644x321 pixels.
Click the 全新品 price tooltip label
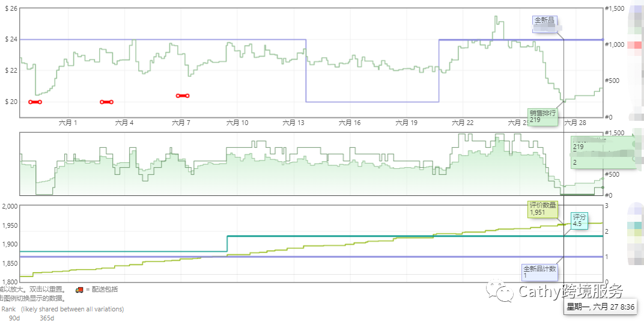tap(545, 24)
